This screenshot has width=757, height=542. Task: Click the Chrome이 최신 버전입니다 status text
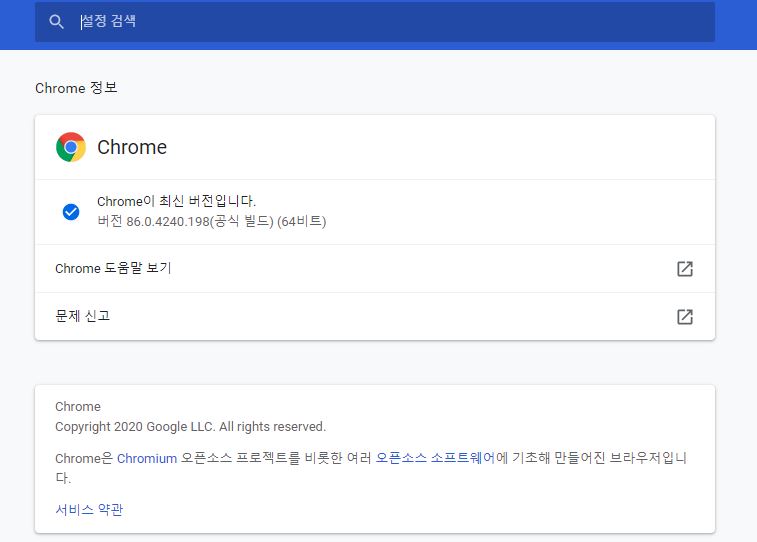tap(176, 201)
